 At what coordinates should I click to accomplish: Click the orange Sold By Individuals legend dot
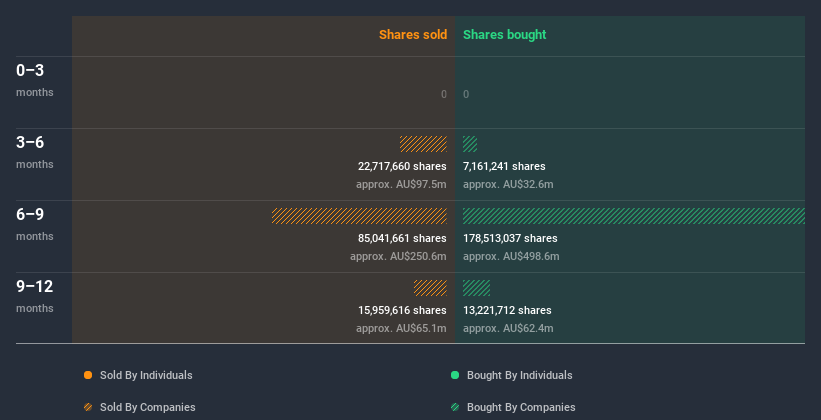tap(88, 375)
